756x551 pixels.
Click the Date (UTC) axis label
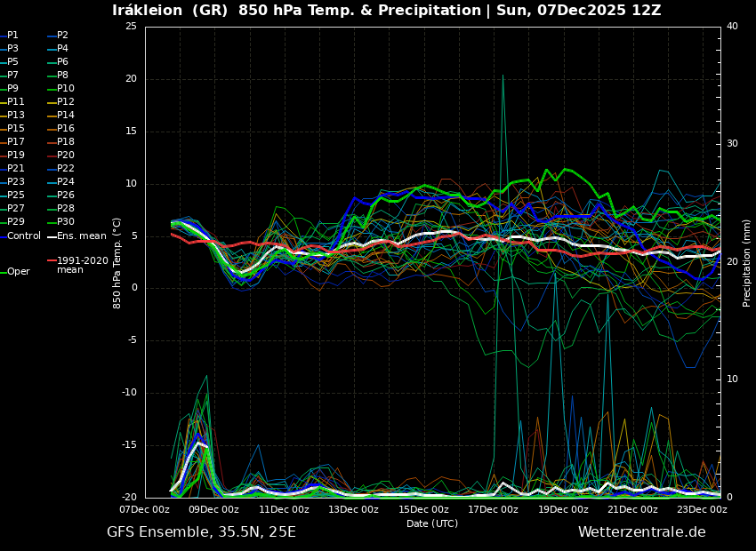pos(432,524)
